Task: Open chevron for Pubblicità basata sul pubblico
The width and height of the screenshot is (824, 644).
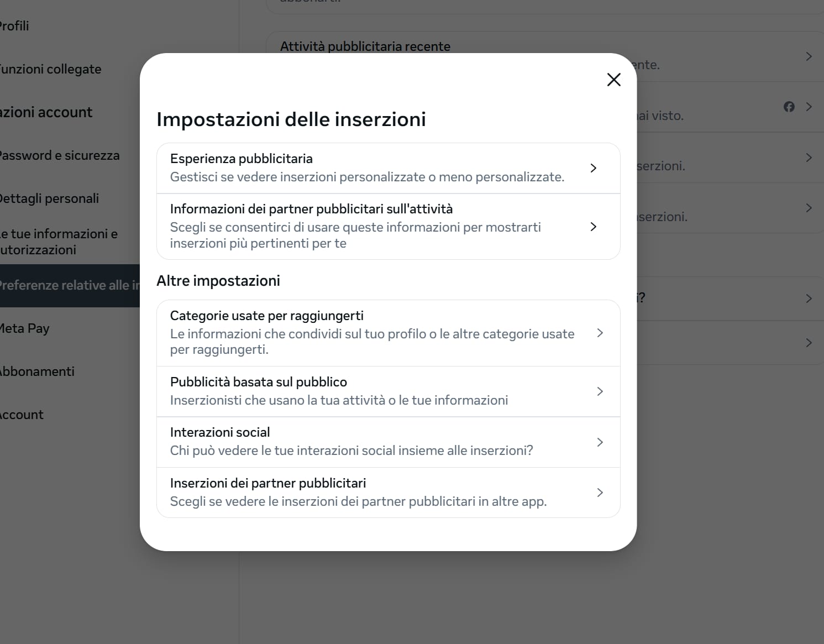Action: [600, 391]
